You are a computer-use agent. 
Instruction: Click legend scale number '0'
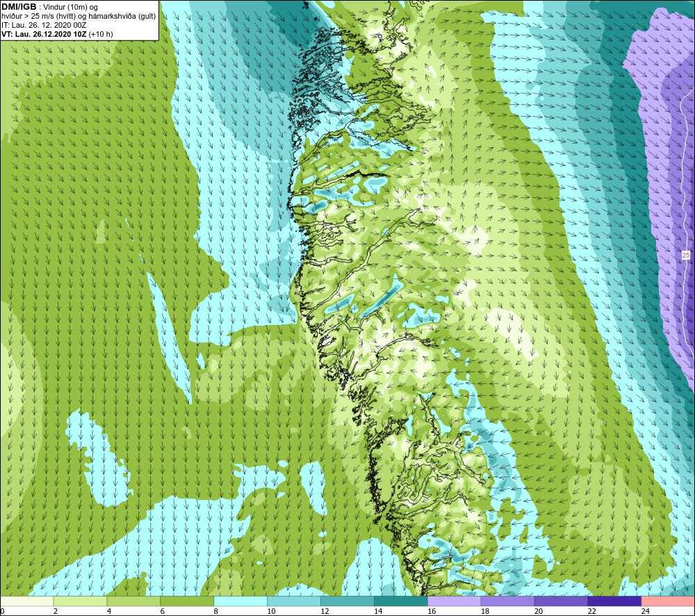pos(2,611)
